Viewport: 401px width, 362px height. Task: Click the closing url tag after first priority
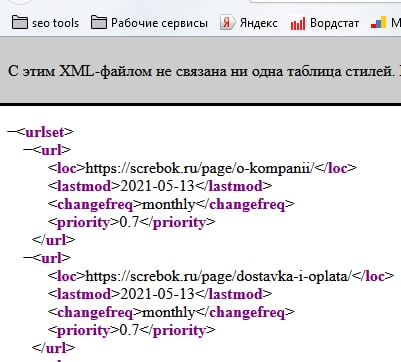click(x=54, y=240)
